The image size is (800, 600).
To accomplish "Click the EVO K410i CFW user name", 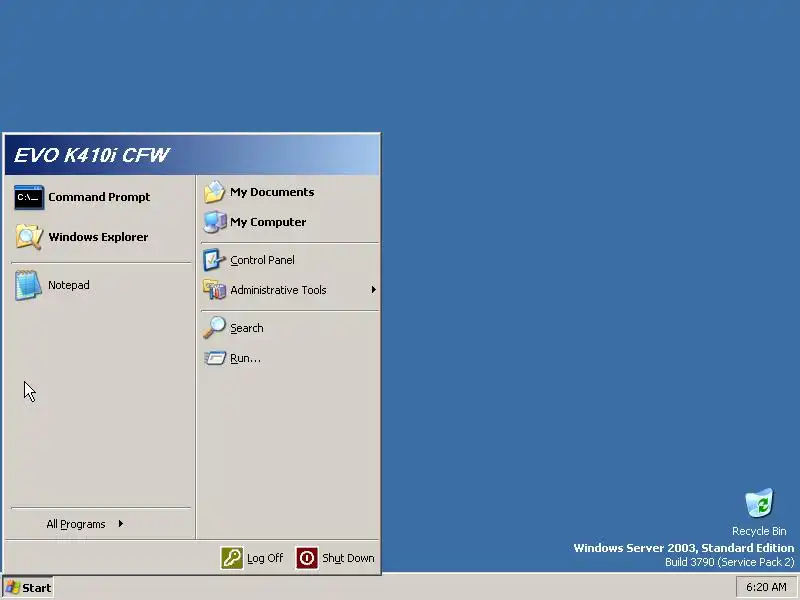I will [x=91, y=155].
